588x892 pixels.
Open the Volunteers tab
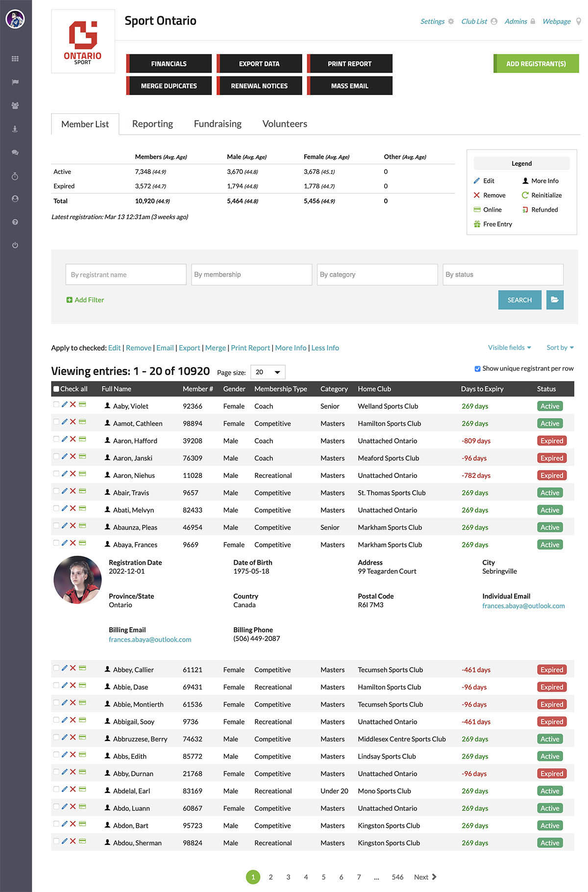(285, 124)
